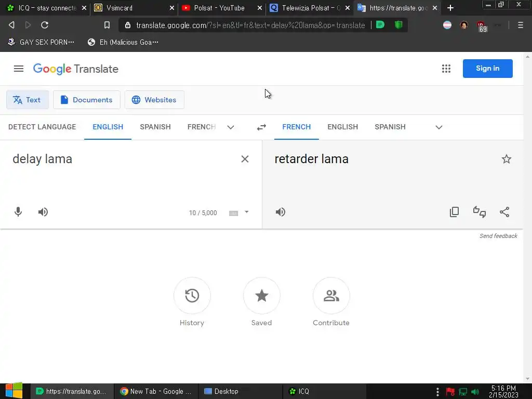Open translation History
This screenshot has width=532, height=399.
pyautogui.click(x=192, y=302)
